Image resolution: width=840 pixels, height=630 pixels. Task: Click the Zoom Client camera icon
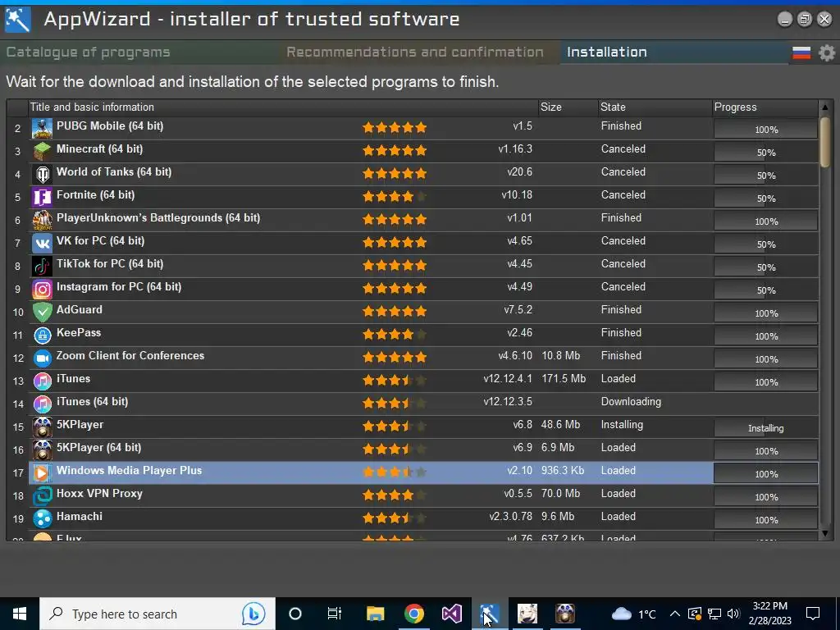point(43,358)
